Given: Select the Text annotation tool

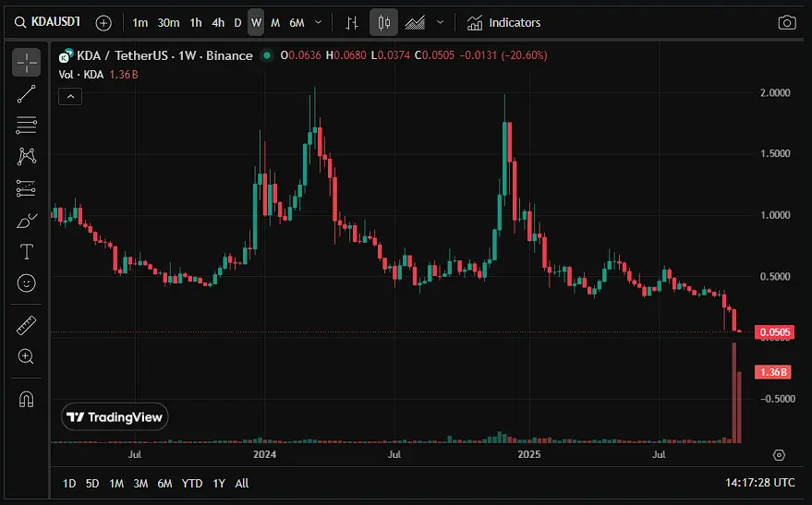Looking at the screenshot, I should pos(27,252).
